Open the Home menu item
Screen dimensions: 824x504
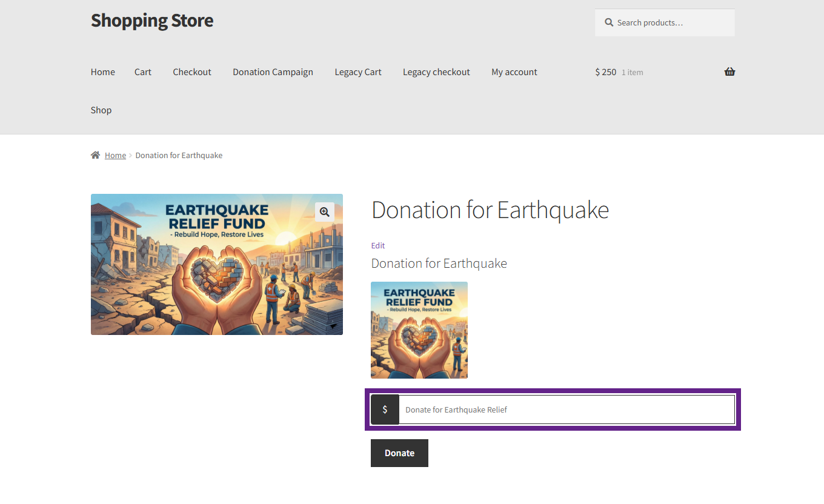coord(103,72)
